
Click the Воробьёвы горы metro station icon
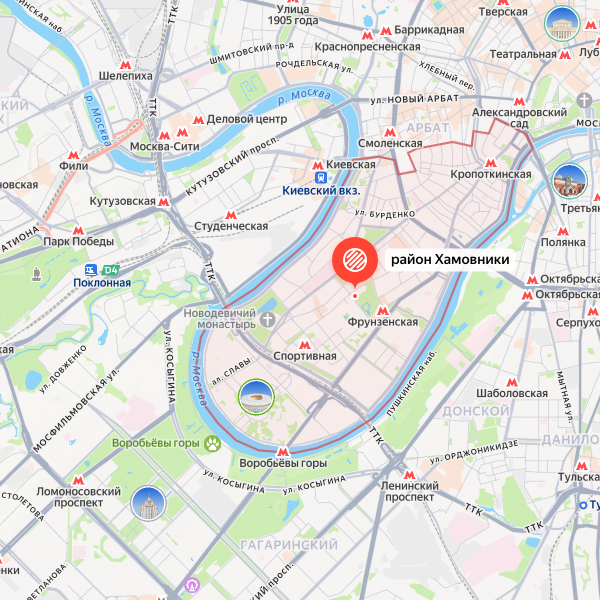[283, 452]
